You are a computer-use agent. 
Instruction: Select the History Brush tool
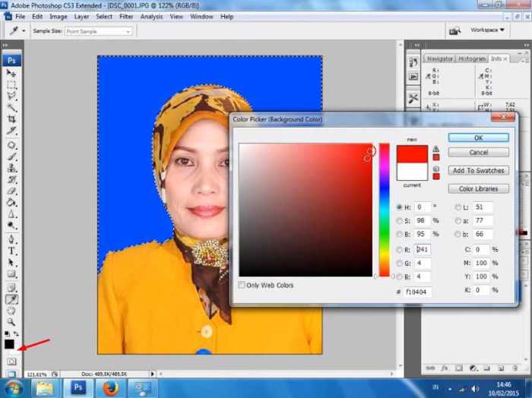point(11,180)
